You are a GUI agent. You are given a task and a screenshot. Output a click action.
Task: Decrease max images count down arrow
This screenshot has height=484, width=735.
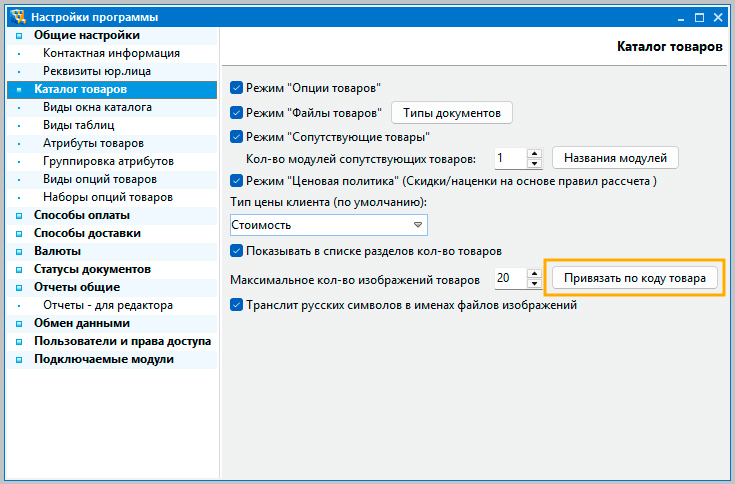coord(534,283)
